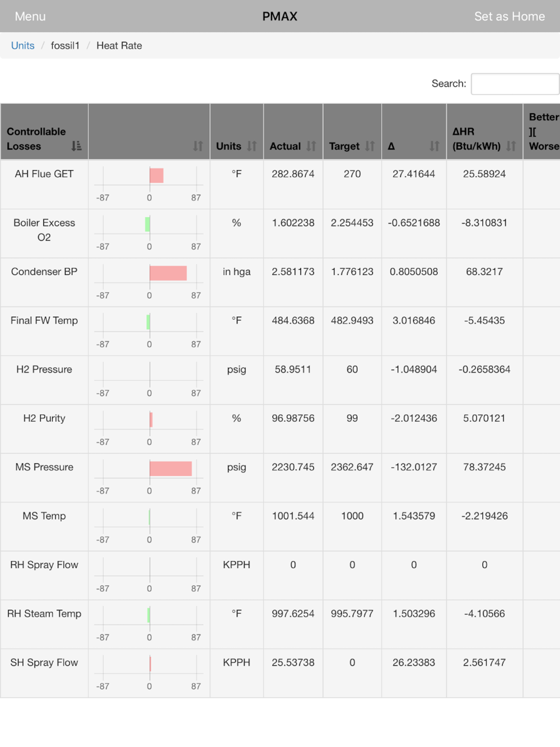Click the RH Steam Temp row label
560x747 pixels.
(x=44, y=614)
